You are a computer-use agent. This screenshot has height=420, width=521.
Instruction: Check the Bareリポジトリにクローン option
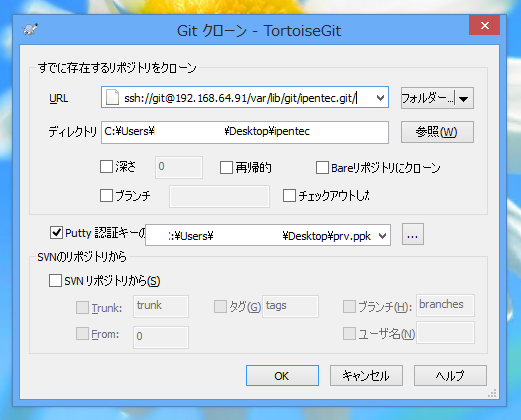click(322, 168)
